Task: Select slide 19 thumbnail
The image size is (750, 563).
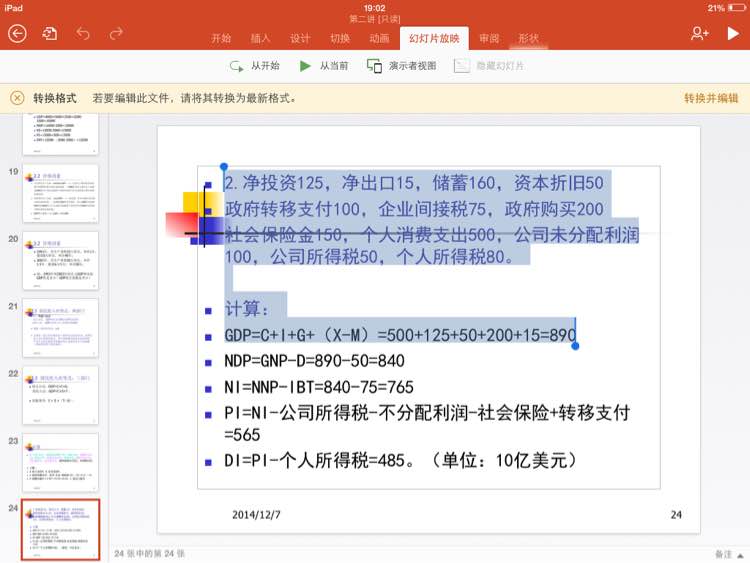Action: click(x=60, y=193)
